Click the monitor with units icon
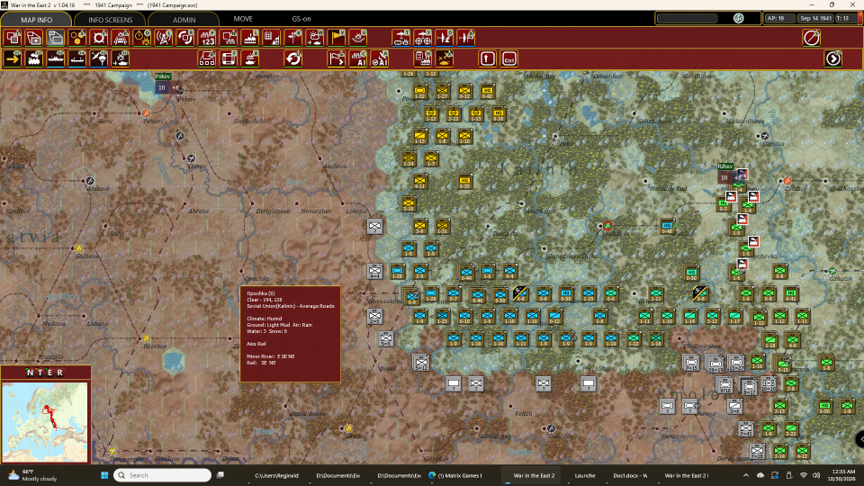This screenshot has height=486, width=864. point(228,38)
